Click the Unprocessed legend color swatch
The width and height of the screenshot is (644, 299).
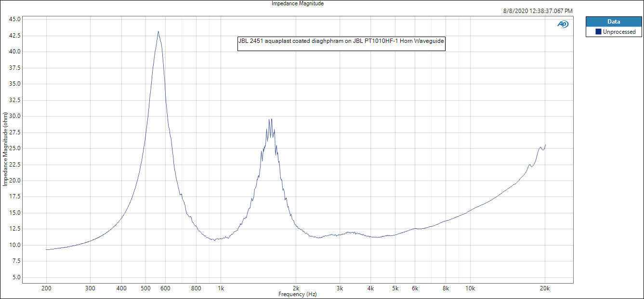click(598, 32)
